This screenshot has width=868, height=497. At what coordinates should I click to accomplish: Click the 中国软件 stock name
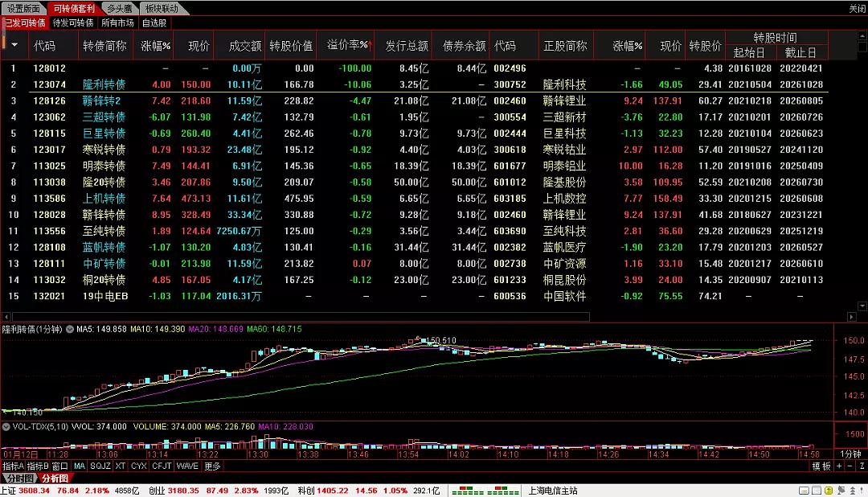pyautogui.click(x=564, y=296)
